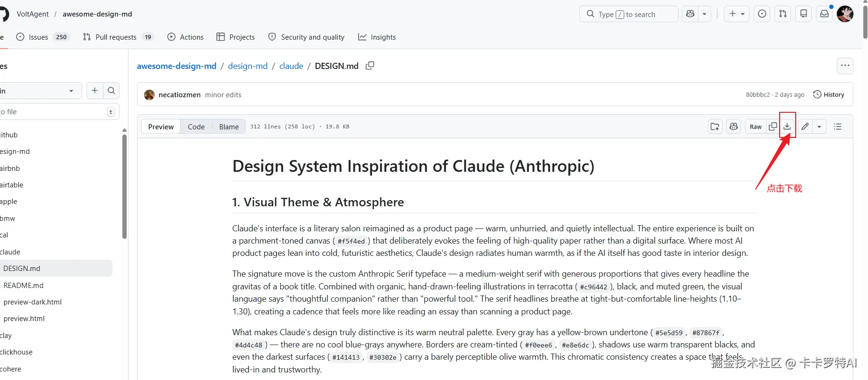
Task: Edit this file with the pencil icon
Action: click(805, 127)
